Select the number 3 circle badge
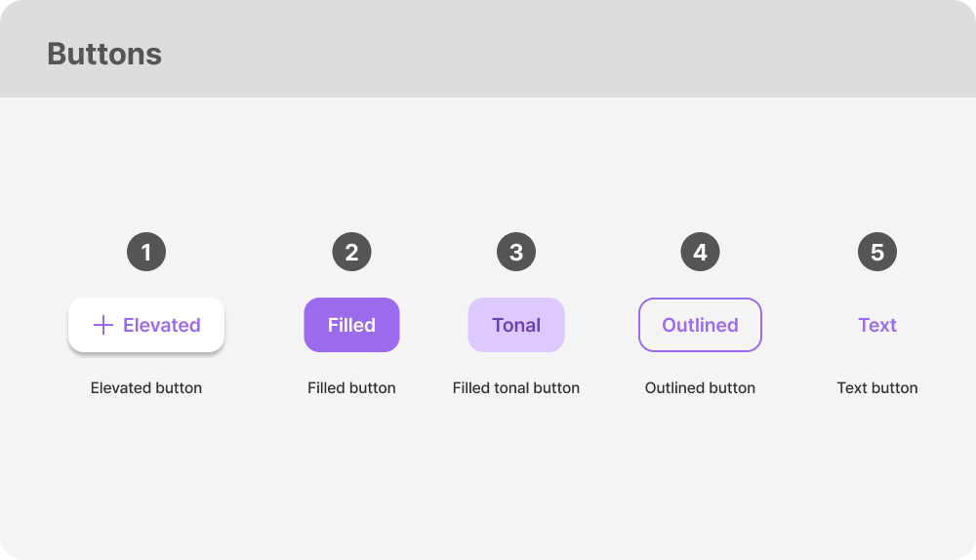976x560 pixels. pyautogui.click(x=516, y=253)
